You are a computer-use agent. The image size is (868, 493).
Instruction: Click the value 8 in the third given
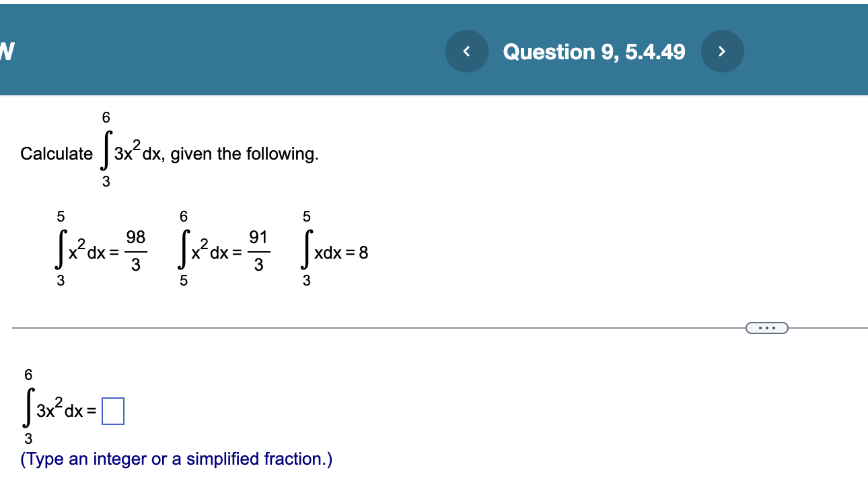(363, 254)
